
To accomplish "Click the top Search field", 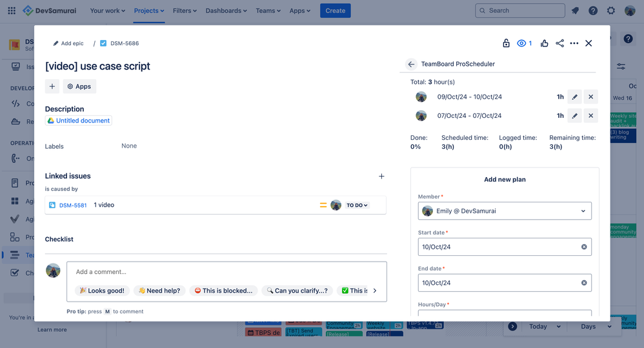I will pyautogui.click(x=520, y=11).
